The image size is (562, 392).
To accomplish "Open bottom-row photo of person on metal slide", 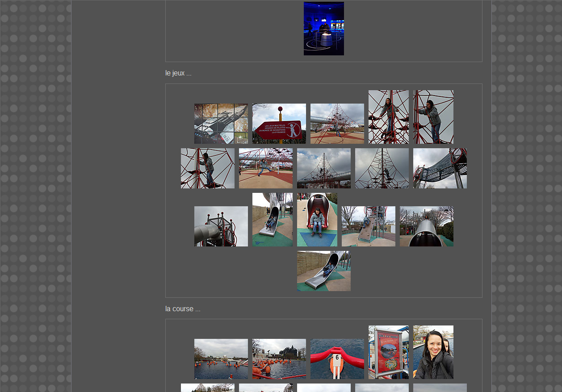I will 323,271.
